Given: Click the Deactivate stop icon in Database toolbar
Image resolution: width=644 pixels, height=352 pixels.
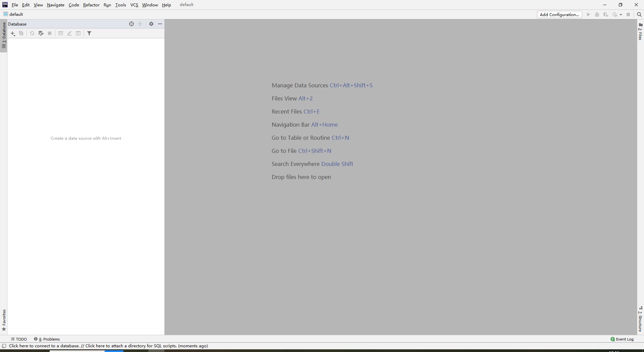Looking at the screenshot, I should tap(50, 33).
